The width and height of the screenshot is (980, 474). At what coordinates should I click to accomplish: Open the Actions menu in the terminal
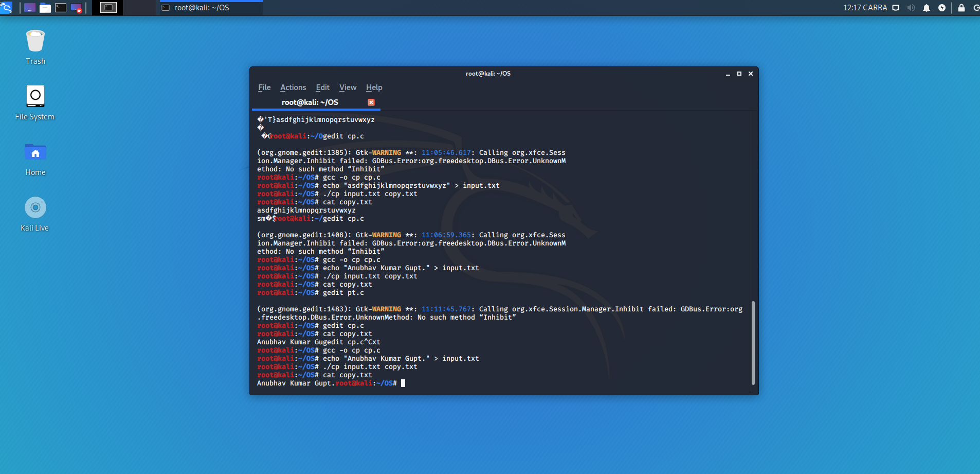pyautogui.click(x=293, y=87)
